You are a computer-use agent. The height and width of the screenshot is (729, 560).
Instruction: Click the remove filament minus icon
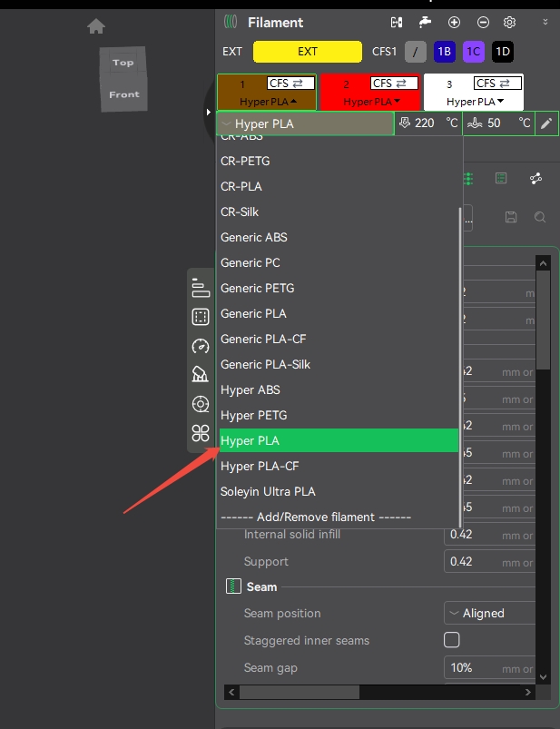[x=483, y=23]
